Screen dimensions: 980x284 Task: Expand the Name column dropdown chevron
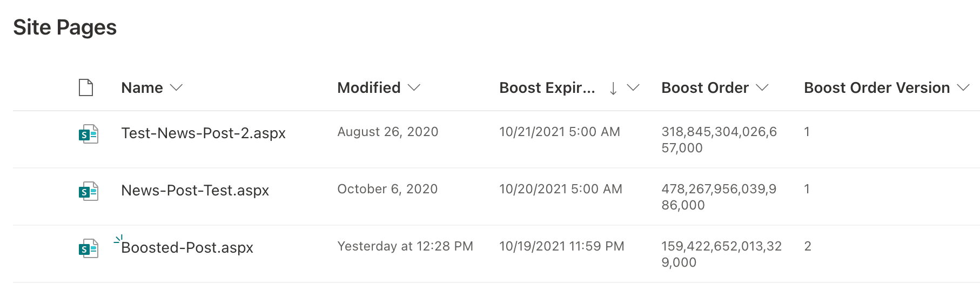click(177, 88)
